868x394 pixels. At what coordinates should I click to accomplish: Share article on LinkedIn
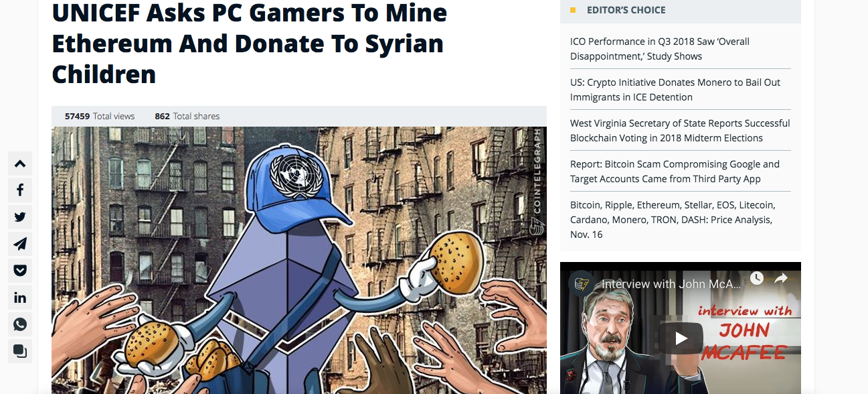coord(20,298)
